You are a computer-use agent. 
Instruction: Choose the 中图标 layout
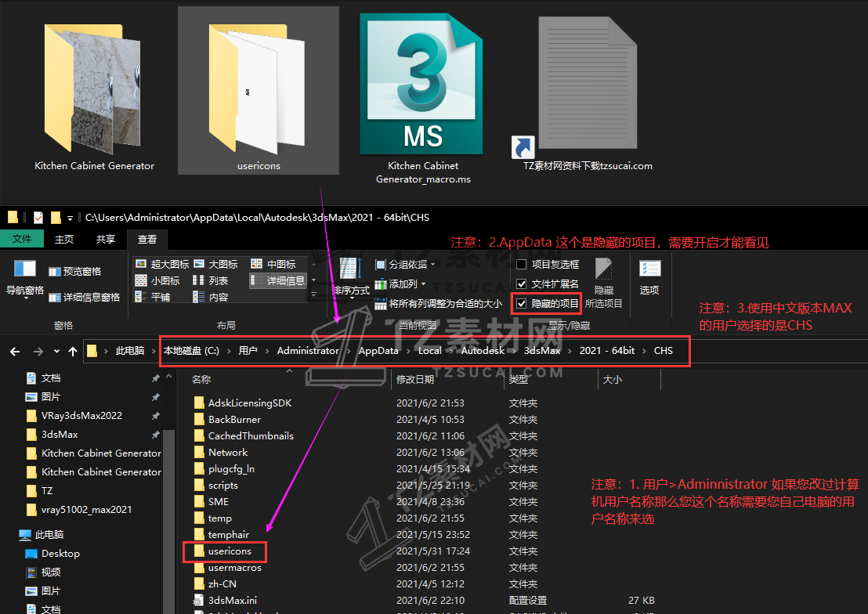(273, 264)
